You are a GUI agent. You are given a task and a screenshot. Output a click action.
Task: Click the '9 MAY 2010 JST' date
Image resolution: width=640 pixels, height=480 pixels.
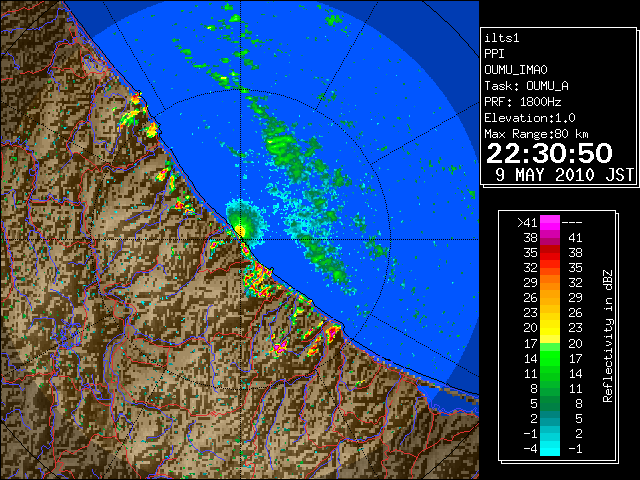click(x=565, y=175)
